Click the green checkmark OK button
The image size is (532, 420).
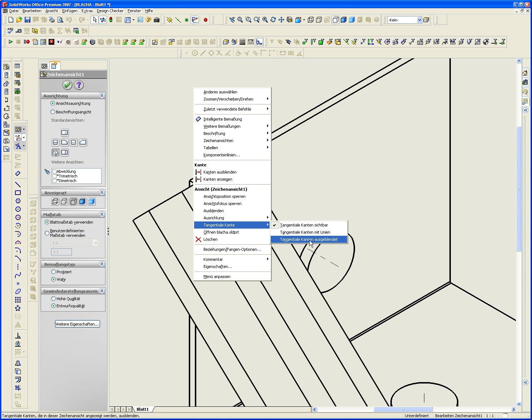pos(67,85)
